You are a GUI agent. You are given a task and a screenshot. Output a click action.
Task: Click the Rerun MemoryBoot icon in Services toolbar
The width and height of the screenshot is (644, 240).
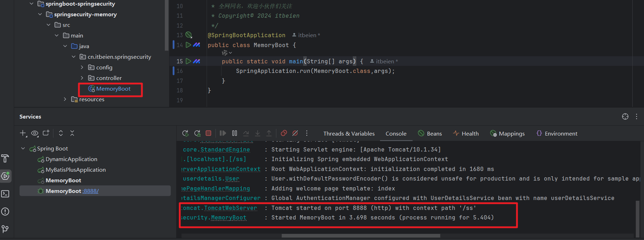click(x=185, y=133)
